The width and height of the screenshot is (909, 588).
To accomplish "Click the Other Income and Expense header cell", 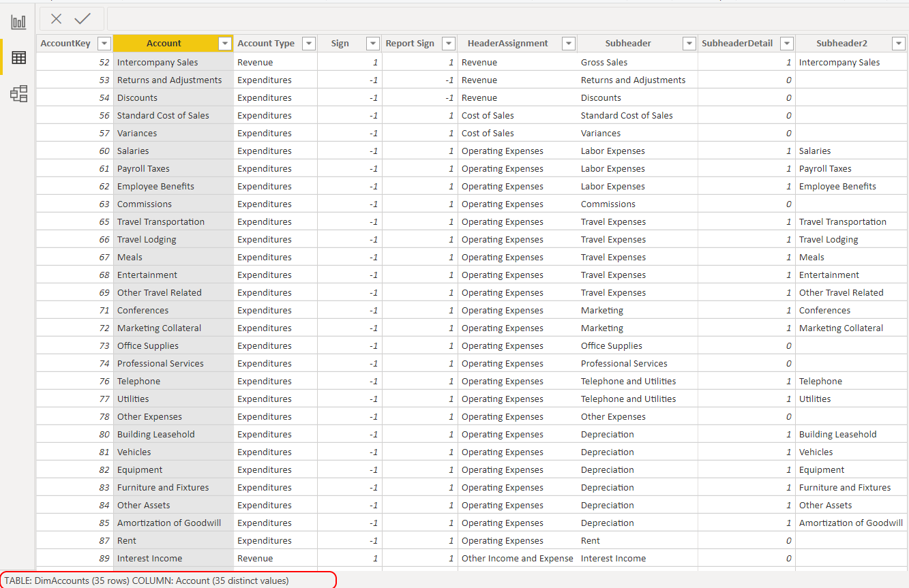I will click(518, 558).
